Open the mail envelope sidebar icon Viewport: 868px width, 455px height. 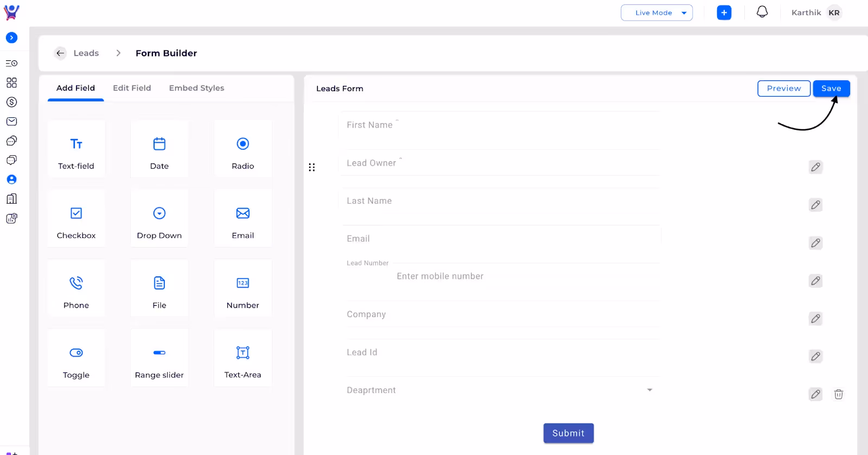pos(11,122)
